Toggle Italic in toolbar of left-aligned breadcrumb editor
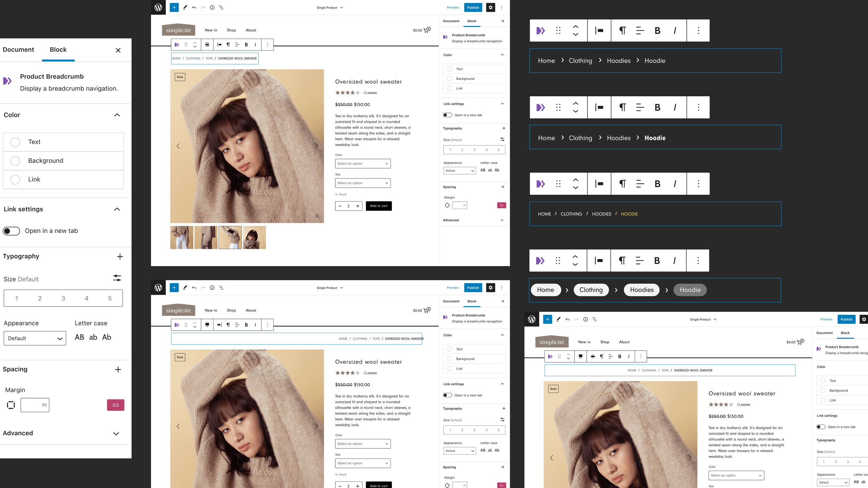Viewport: 868px width, 488px height. [x=255, y=45]
